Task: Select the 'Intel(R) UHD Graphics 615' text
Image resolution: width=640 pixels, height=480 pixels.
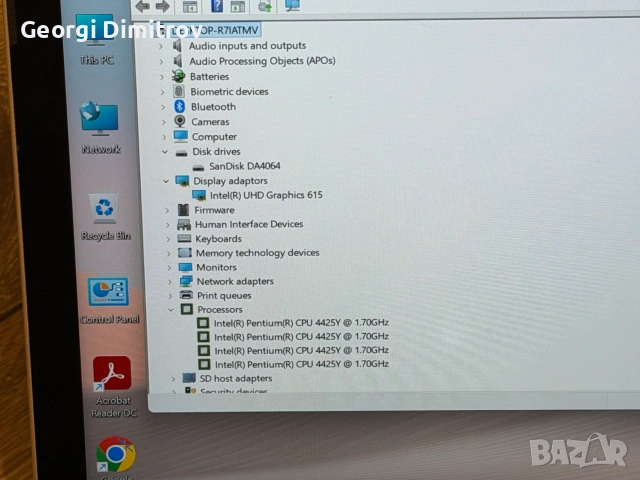Action: [x=266, y=195]
